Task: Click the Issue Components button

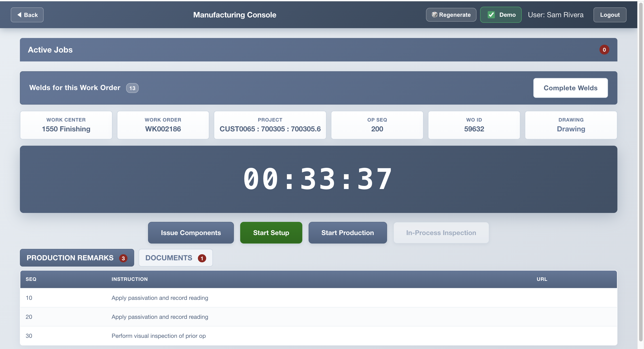Action: [191, 233]
